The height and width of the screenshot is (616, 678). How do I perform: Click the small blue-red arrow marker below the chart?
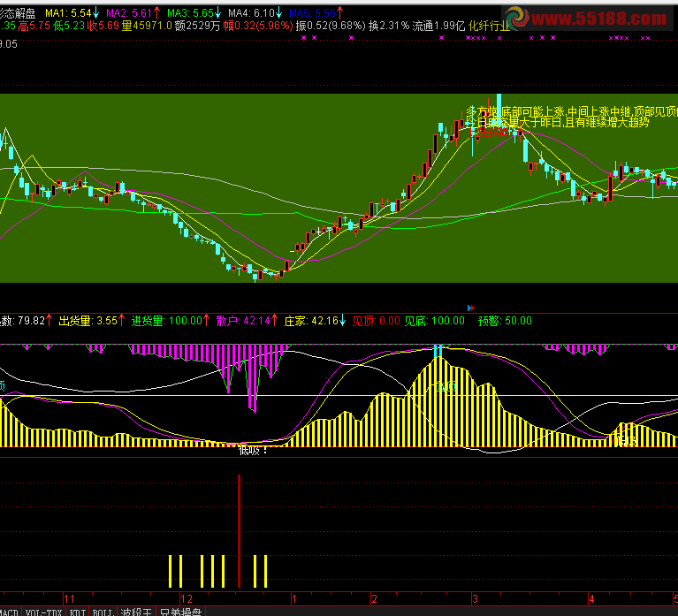[x=471, y=308]
